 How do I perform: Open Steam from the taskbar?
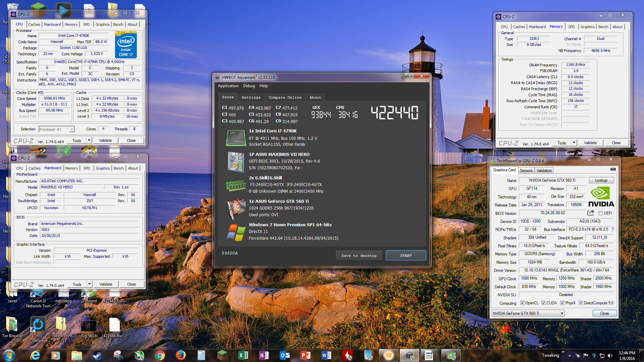[98, 355]
